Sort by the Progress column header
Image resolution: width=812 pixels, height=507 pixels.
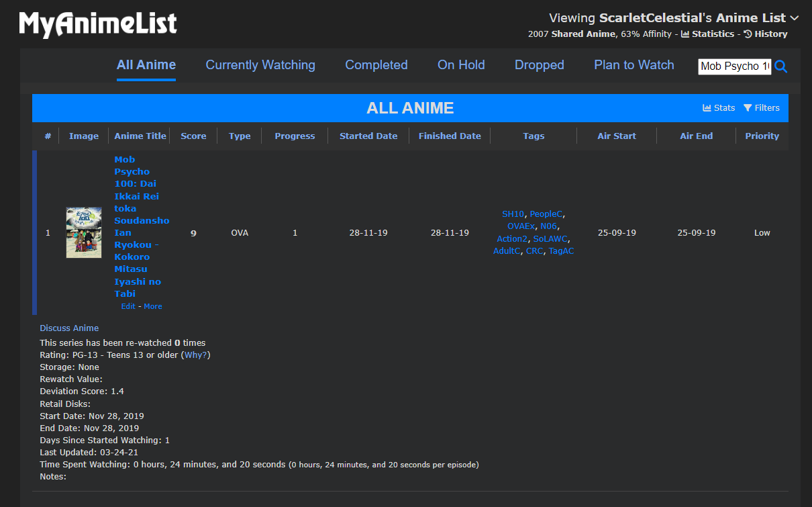295,136
